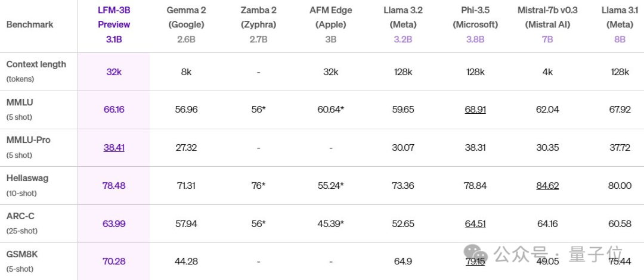Select the underlined Mistral Hellaswag score 84.62
Viewport: 644px width, 280px height.
click(547, 186)
